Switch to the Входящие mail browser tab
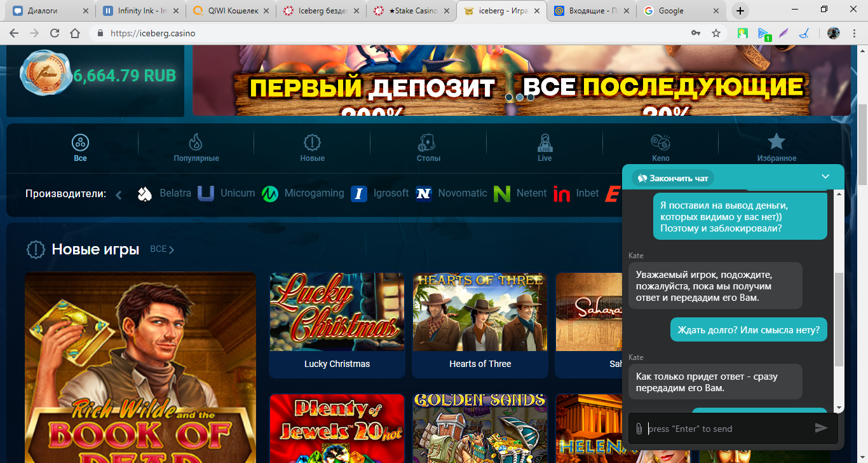Screen dimensions: 868x463 [x=592, y=11]
